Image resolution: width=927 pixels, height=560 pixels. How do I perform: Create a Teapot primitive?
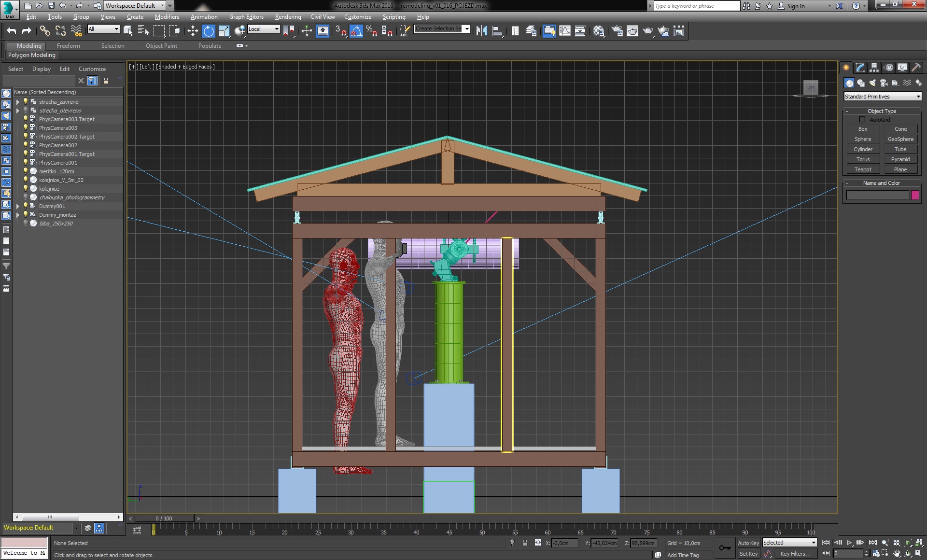863,169
